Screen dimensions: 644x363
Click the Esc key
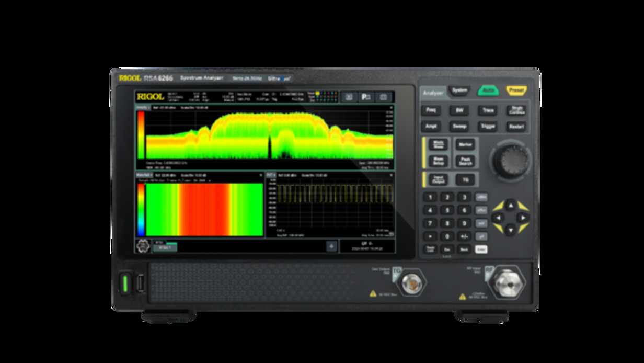[x=447, y=249]
